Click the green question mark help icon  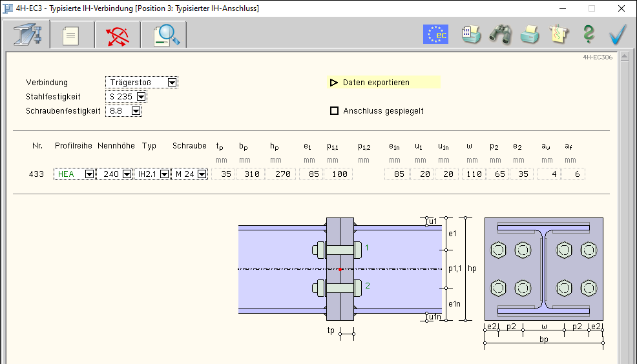(589, 34)
